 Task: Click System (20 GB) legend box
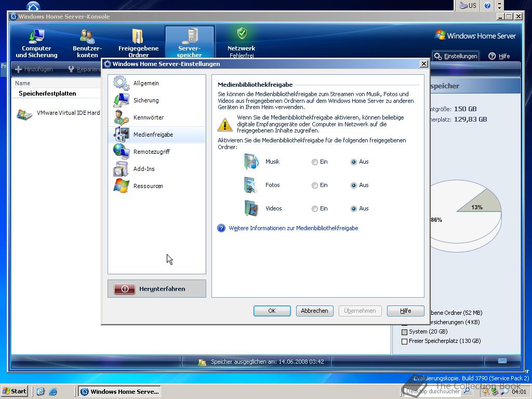(x=404, y=332)
